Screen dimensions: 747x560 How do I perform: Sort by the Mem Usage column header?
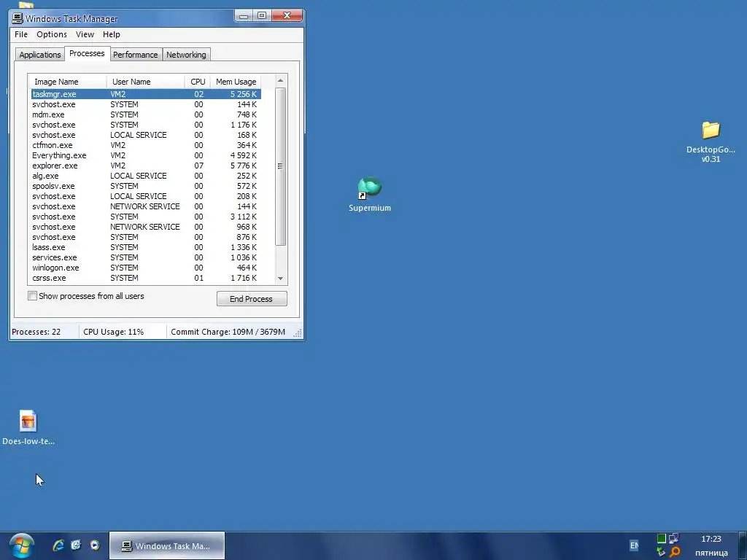236,82
